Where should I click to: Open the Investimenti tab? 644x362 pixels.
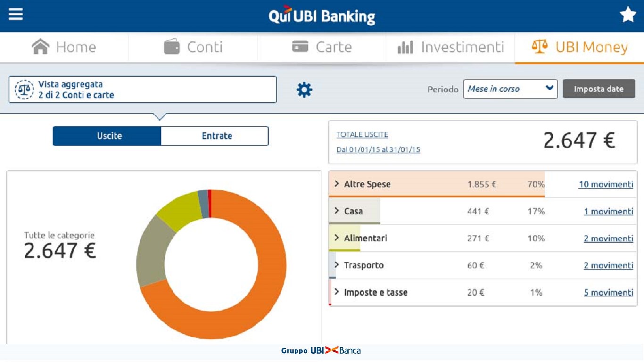pos(451,47)
